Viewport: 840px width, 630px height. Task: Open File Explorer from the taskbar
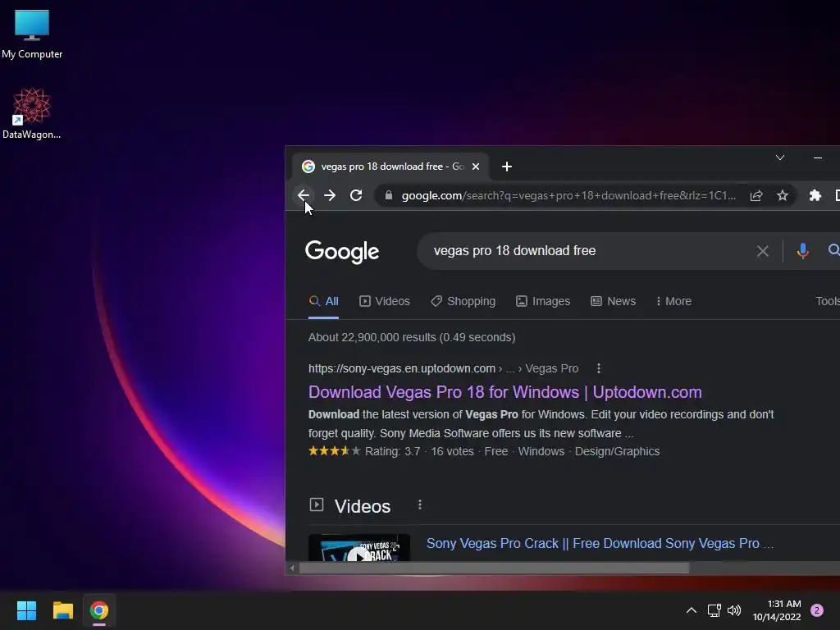coord(62,610)
